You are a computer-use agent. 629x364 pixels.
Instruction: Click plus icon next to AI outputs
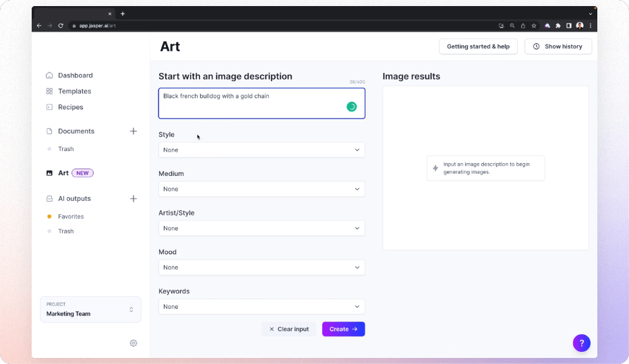[133, 198]
